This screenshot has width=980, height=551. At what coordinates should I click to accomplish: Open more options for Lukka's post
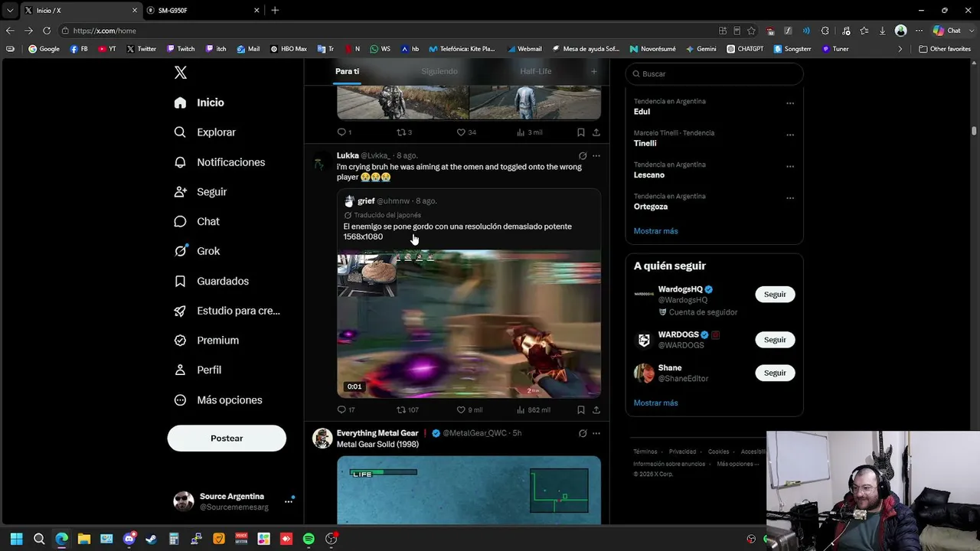pyautogui.click(x=596, y=155)
